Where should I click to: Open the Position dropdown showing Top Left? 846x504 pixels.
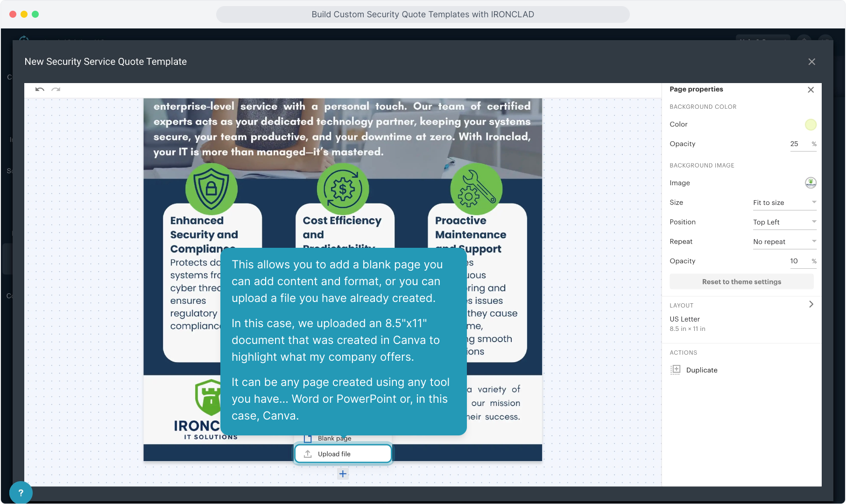785,222
